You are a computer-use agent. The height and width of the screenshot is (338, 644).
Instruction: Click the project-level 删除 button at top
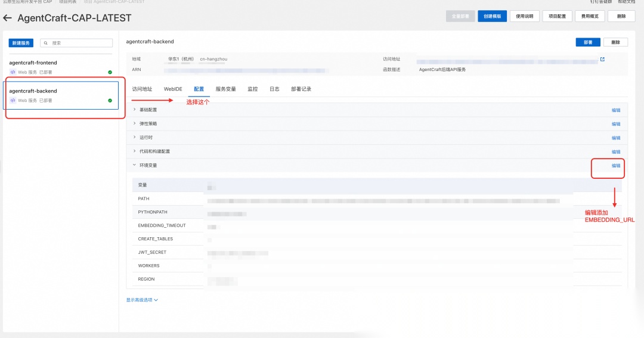point(621,17)
